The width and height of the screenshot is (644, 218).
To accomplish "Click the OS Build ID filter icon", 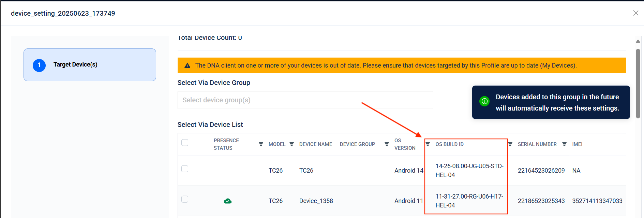I will (x=510, y=144).
